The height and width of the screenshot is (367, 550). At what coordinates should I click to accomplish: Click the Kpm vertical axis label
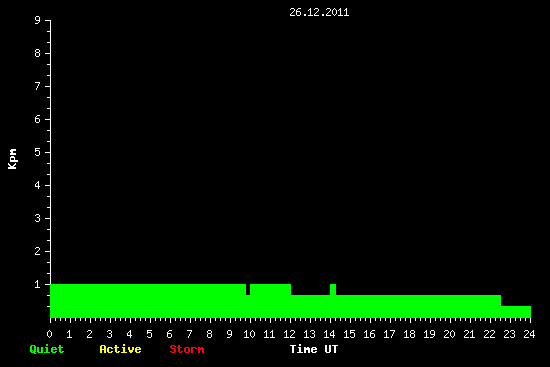13,159
